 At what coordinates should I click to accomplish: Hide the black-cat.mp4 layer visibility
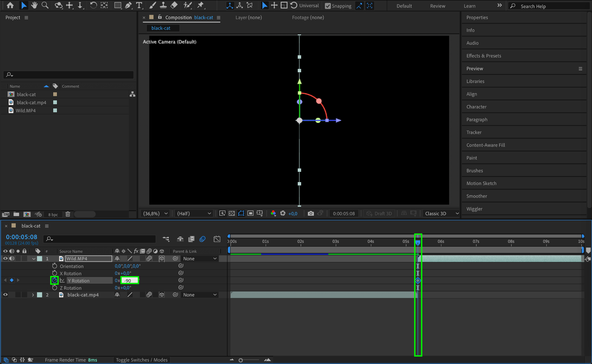click(x=5, y=295)
